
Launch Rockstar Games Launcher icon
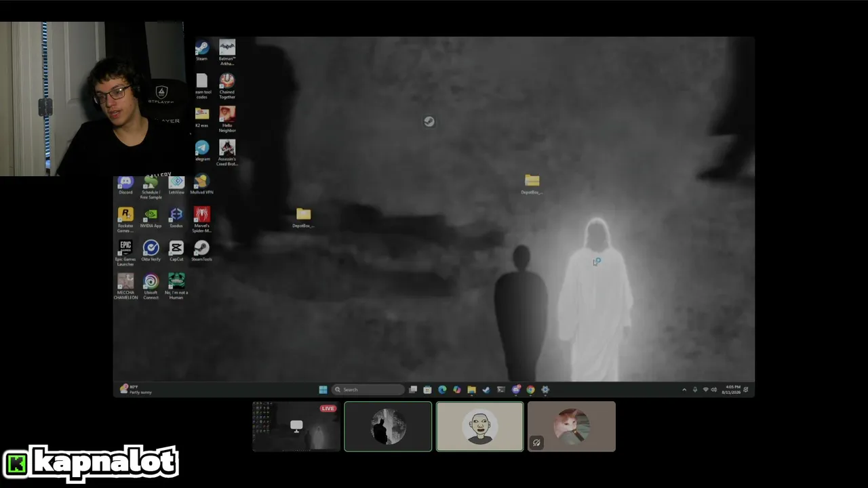(x=125, y=220)
